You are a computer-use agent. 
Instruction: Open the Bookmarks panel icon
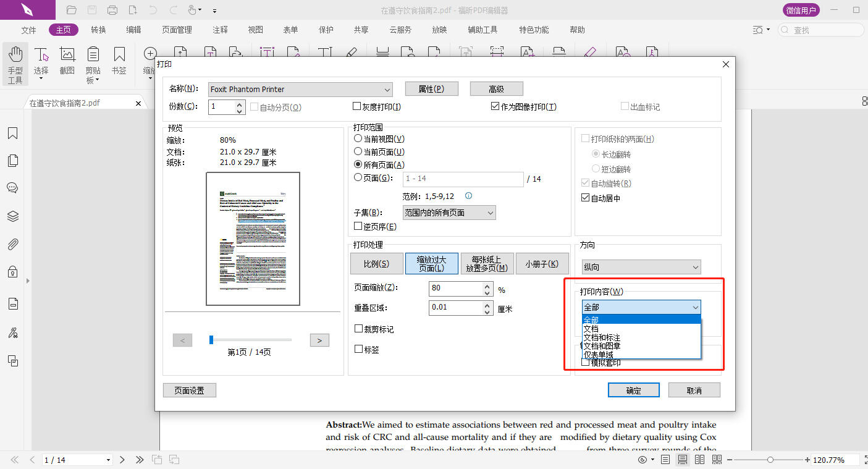coord(13,133)
